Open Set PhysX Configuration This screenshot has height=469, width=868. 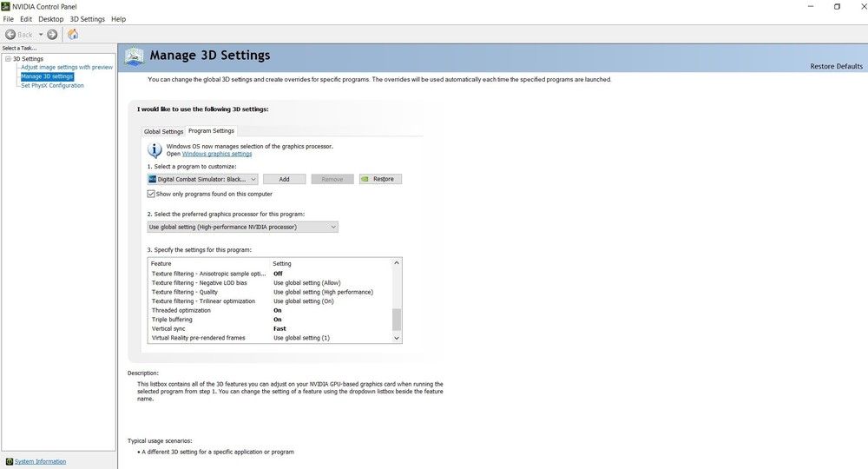coord(53,85)
